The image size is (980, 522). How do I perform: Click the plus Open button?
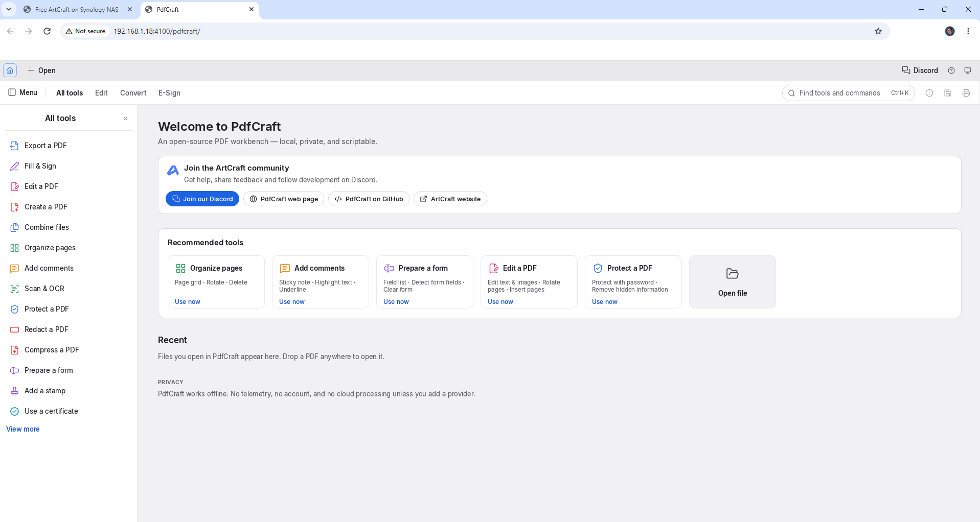pyautogui.click(x=41, y=70)
